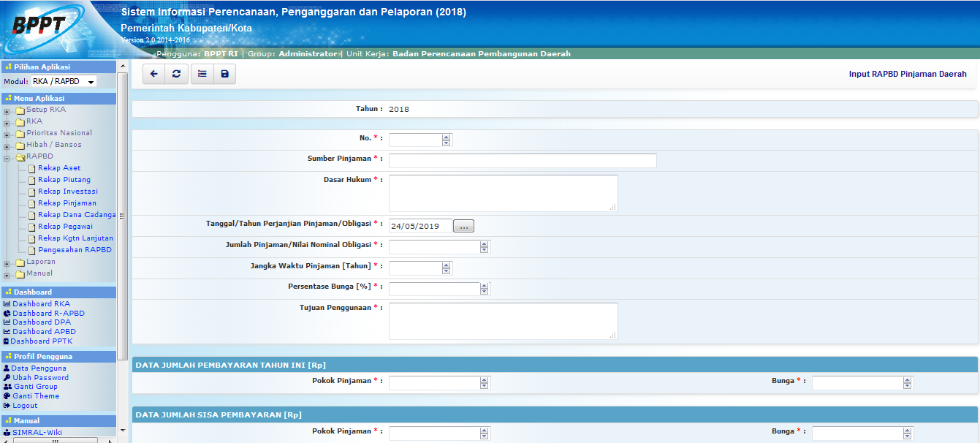
Task: Save the form with the disk icon
Action: 224,74
